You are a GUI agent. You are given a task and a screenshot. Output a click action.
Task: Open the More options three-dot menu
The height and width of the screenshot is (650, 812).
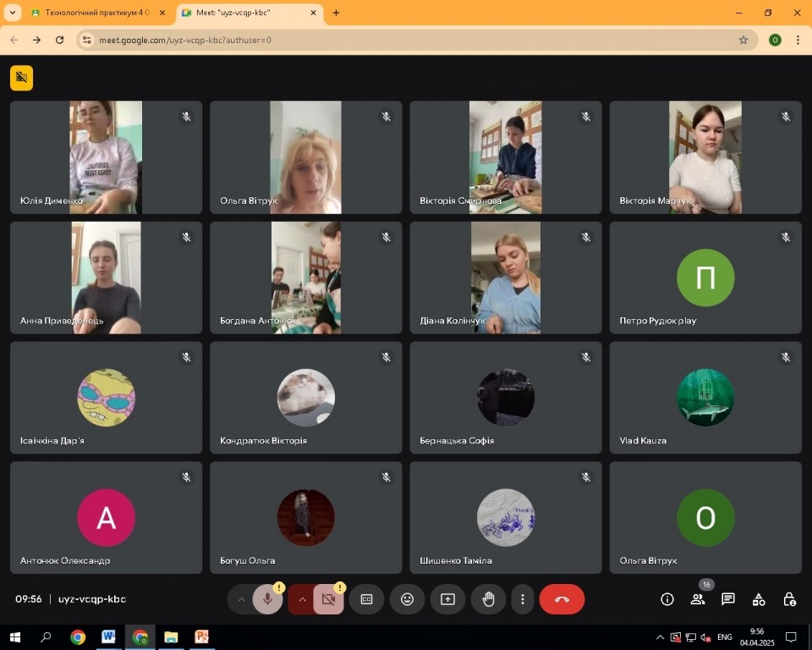[523, 599]
